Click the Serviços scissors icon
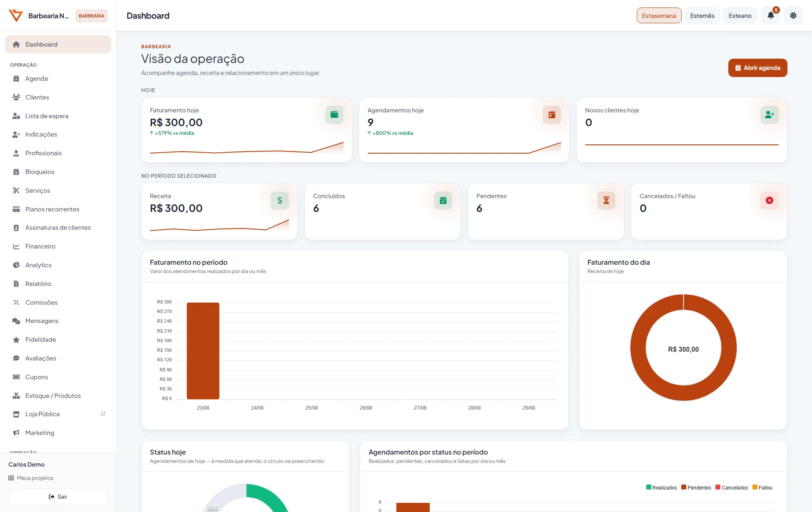This screenshot has width=812, height=512. click(16, 191)
